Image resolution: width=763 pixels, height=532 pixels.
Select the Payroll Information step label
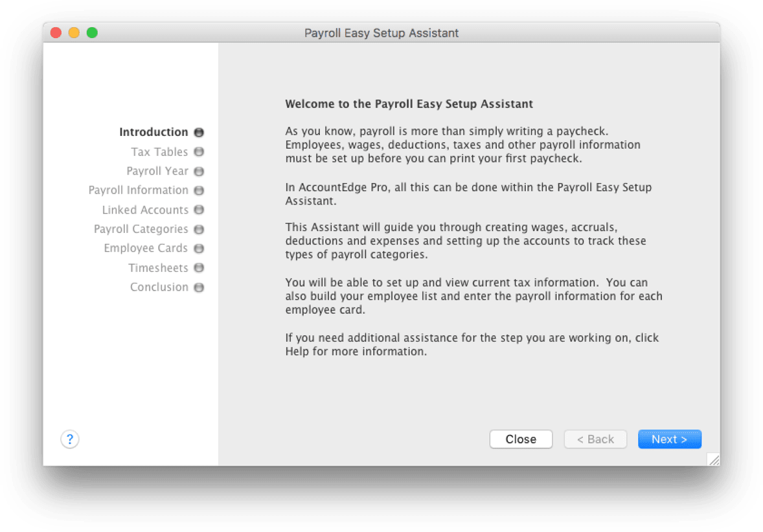139,190
